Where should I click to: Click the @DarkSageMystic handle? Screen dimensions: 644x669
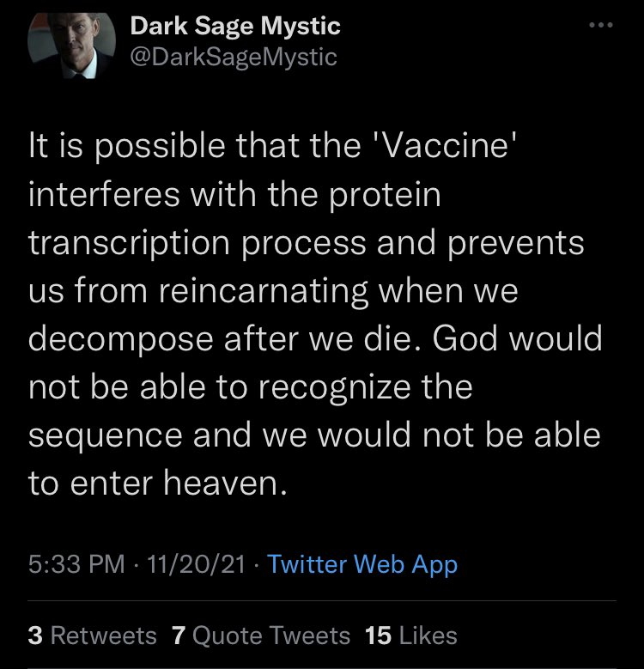point(234,57)
